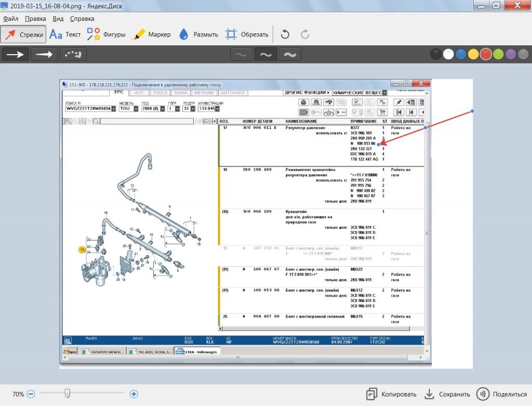Click 'ETKA - Volkswagen' in the captured taskbar

pos(197,352)
